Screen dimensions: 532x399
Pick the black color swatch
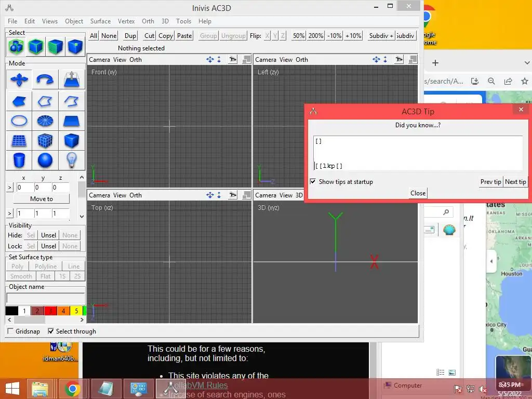[12, 311]
